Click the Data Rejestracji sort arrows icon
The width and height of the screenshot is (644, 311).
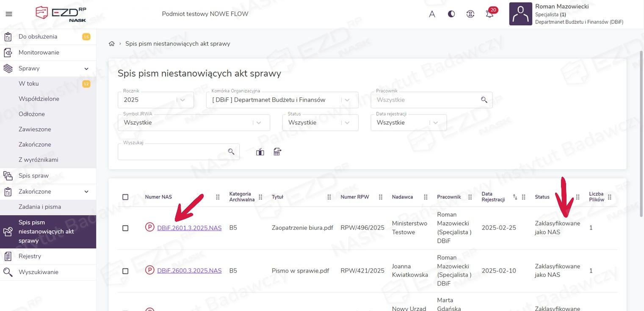click(515, 197)
